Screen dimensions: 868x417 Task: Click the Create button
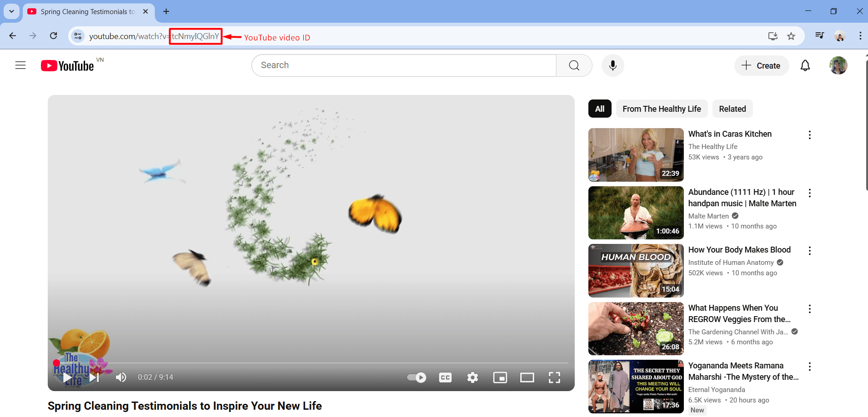[761, 65]
